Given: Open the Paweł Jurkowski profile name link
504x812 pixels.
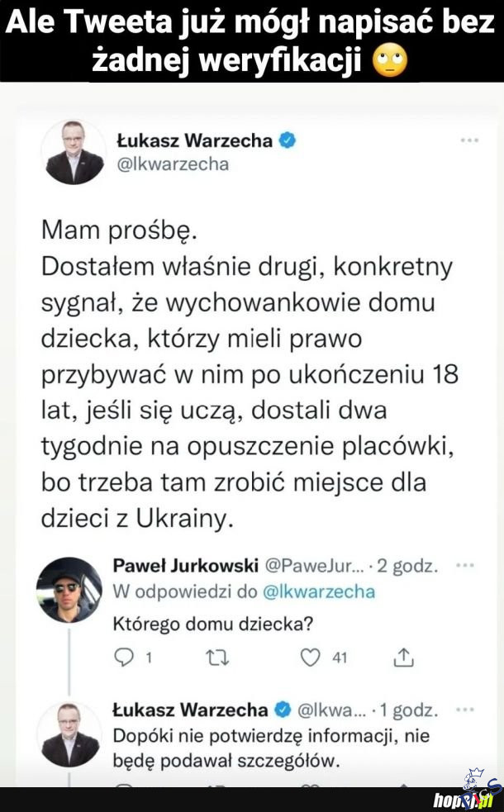Looking at the screenshot, I should (185, 567).
